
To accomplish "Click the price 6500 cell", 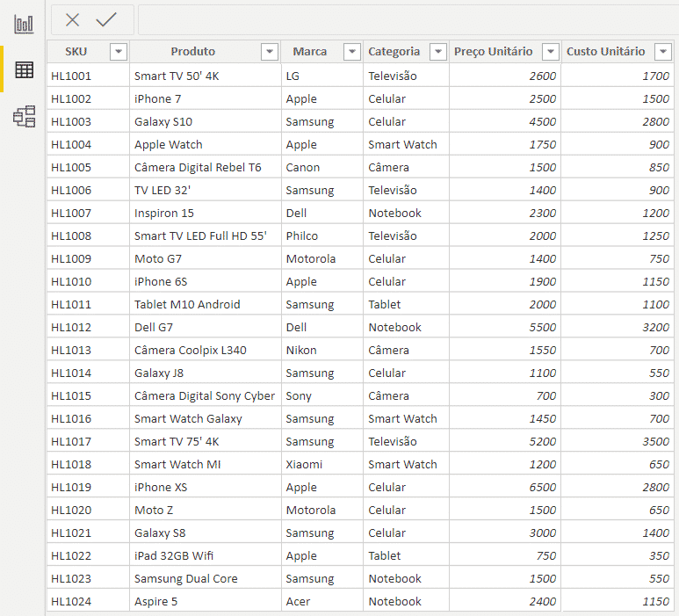I will click(x=505, y=488).
